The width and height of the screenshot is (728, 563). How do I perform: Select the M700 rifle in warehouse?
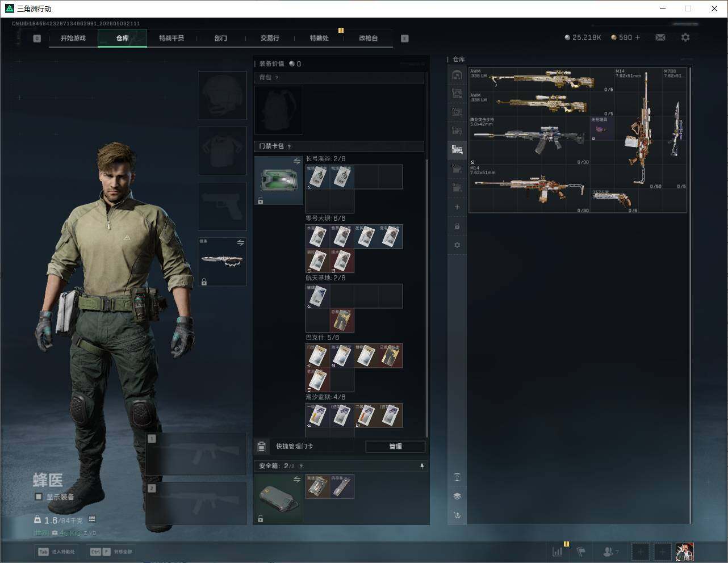click(675, 129)
